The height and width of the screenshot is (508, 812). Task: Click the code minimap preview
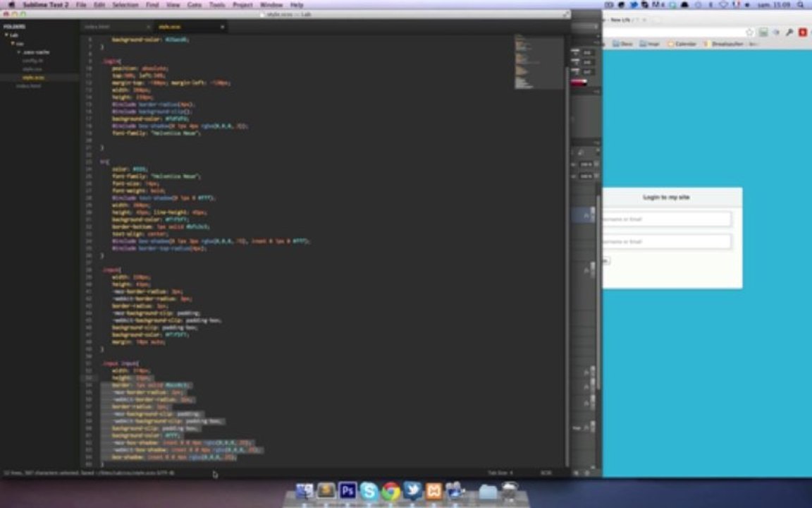[x=538, y=61]
